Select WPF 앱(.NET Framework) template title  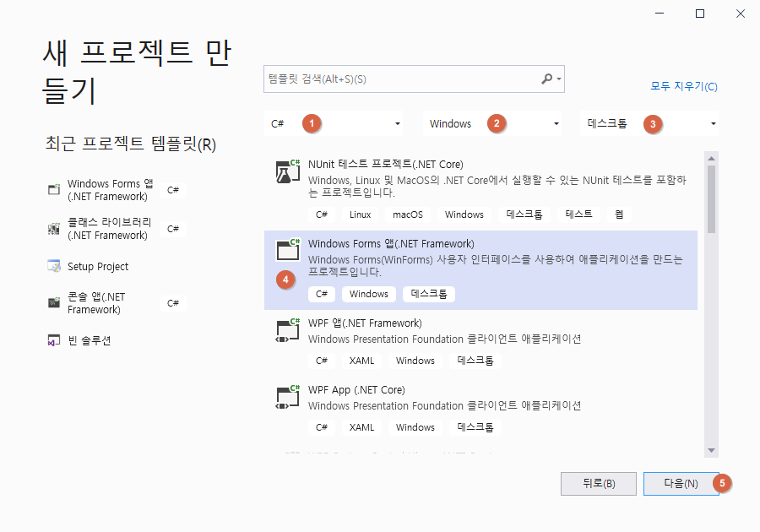click(365, 323)
